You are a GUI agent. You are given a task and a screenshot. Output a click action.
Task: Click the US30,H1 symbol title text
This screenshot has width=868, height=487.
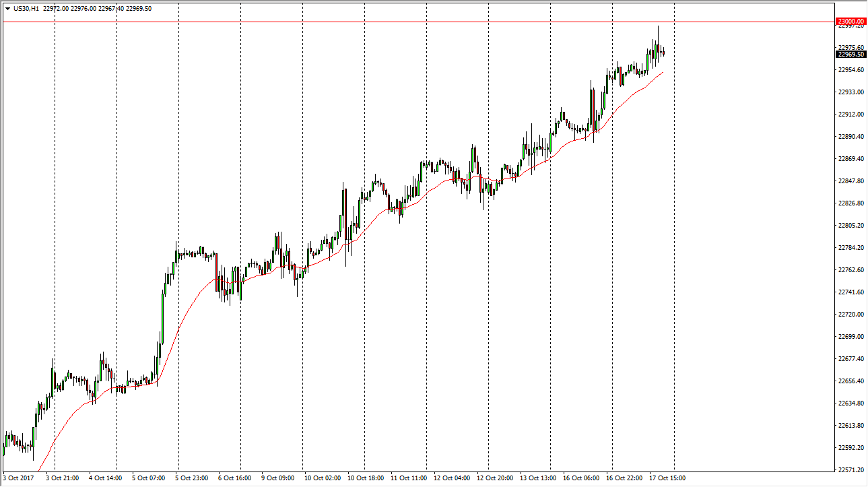[x=26, y=9]
